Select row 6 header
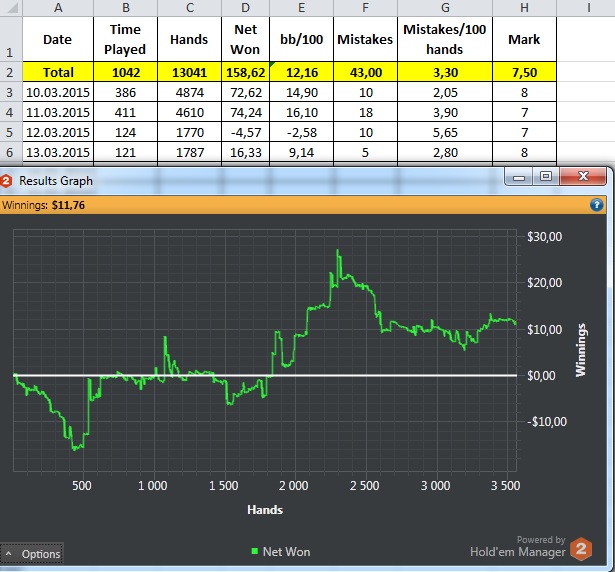 [x=11, y=152]
